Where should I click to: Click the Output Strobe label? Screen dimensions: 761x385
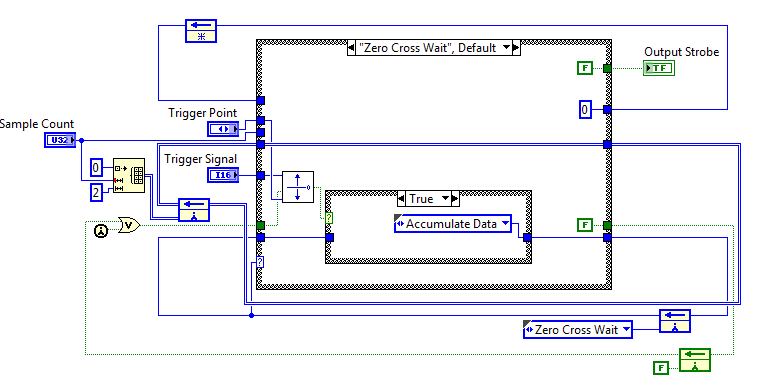pyautogui.click(x=681, y=52)
